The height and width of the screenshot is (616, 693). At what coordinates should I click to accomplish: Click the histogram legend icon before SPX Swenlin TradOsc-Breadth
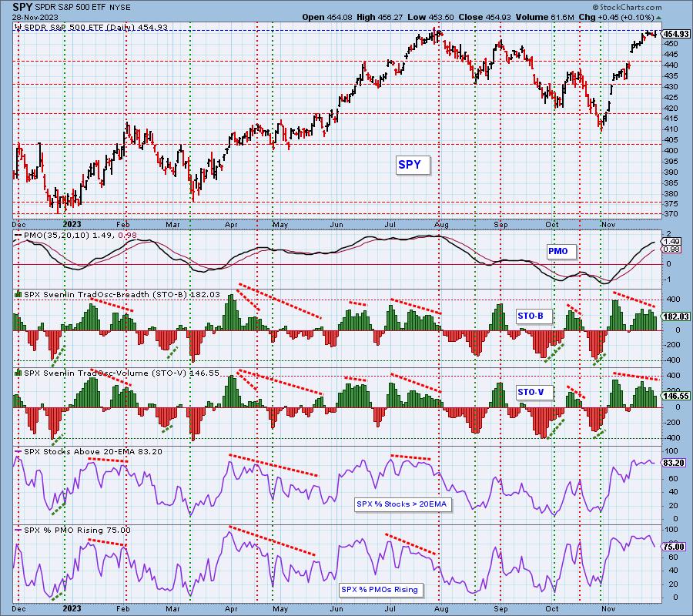[x=18, y=294]
